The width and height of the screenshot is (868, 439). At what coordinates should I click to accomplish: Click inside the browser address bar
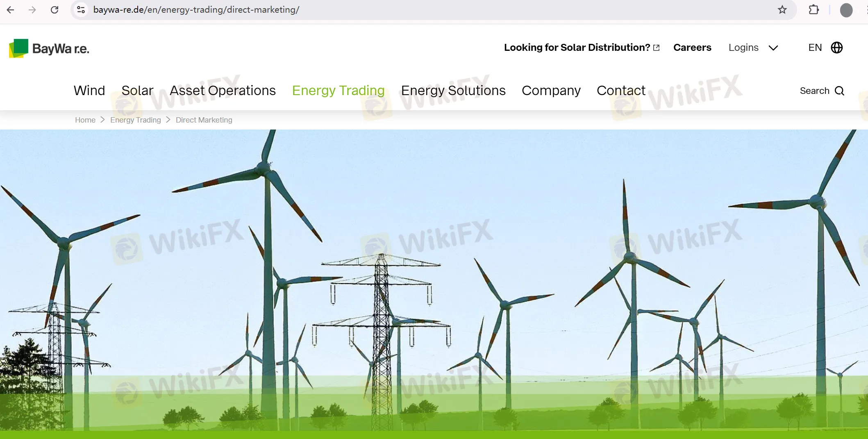tap(246, 10)
